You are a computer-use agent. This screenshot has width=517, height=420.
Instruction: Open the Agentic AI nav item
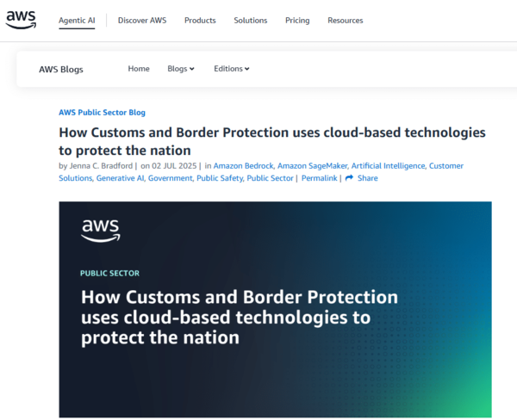[77, 21]
